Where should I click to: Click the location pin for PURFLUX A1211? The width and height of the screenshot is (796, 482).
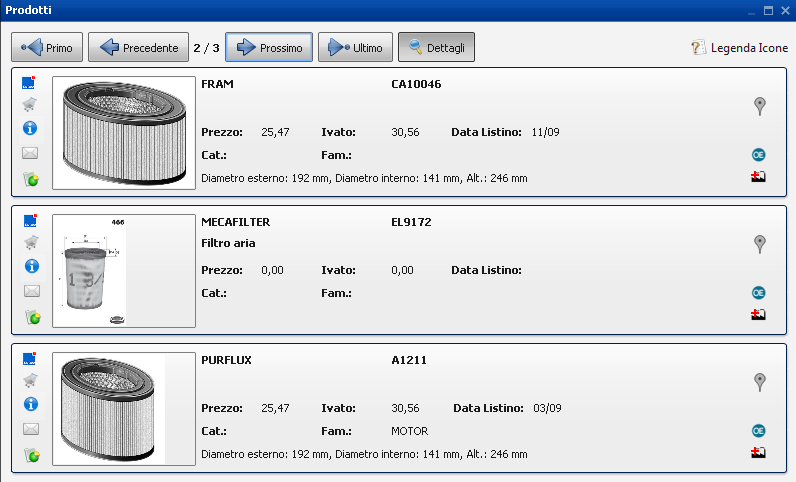pos(759,382)
